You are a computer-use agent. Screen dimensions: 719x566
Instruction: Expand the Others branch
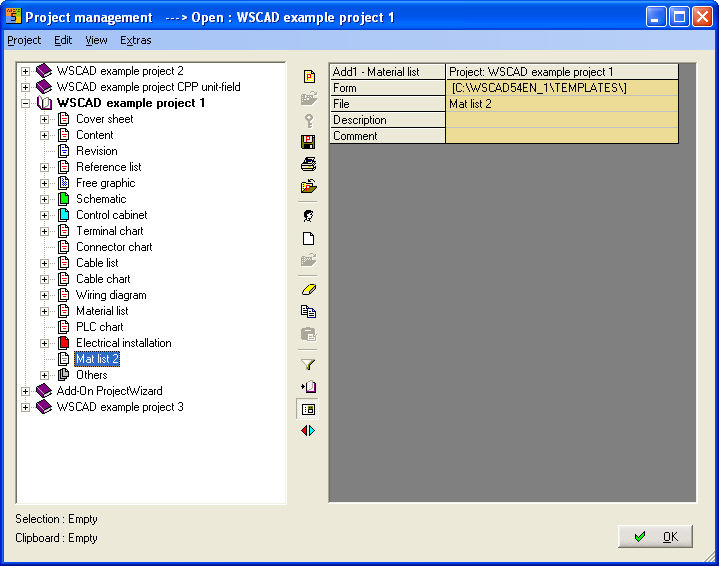pyautogui.click(x=44, y=375)
